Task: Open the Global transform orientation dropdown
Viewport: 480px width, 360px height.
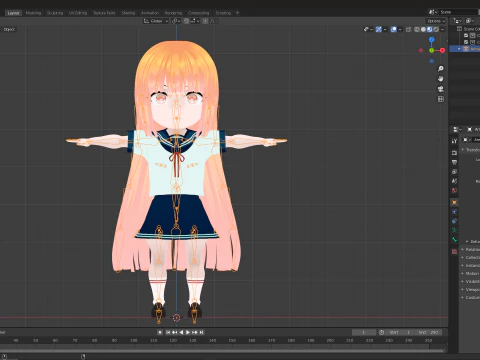Action: (x=156, y=21)
